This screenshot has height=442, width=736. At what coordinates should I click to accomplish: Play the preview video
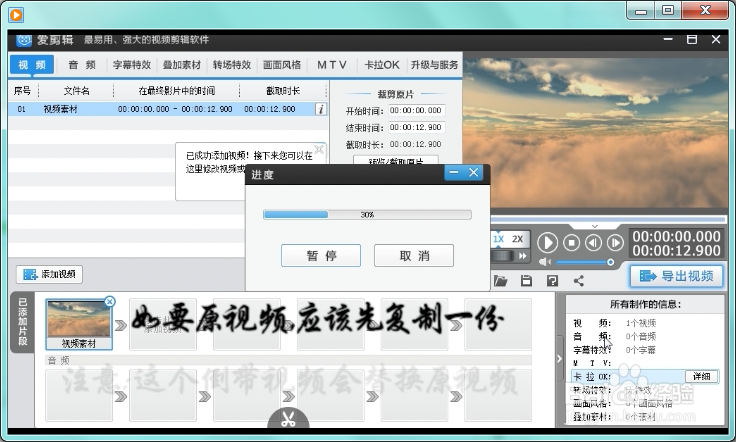(x=547, y=243)
